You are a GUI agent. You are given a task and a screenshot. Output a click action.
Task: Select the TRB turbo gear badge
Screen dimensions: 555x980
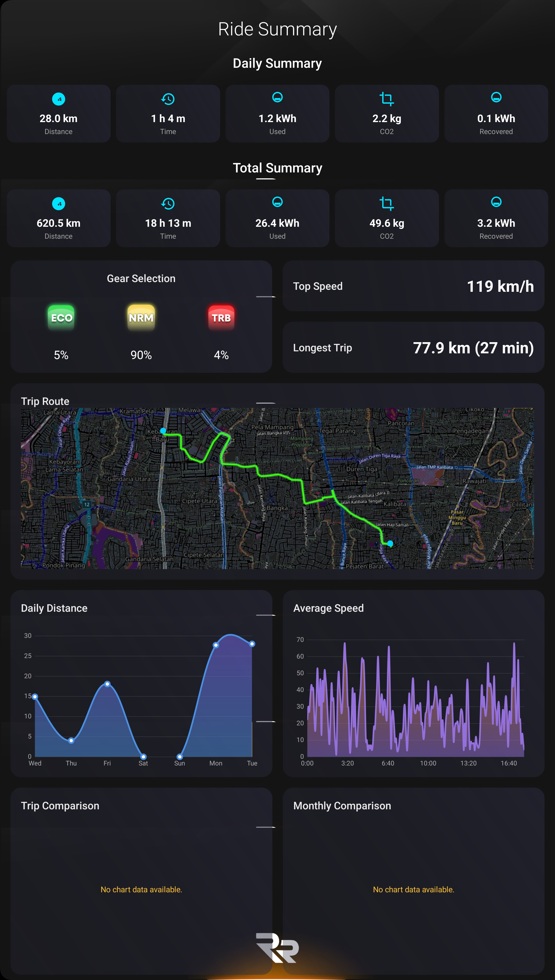221,317
